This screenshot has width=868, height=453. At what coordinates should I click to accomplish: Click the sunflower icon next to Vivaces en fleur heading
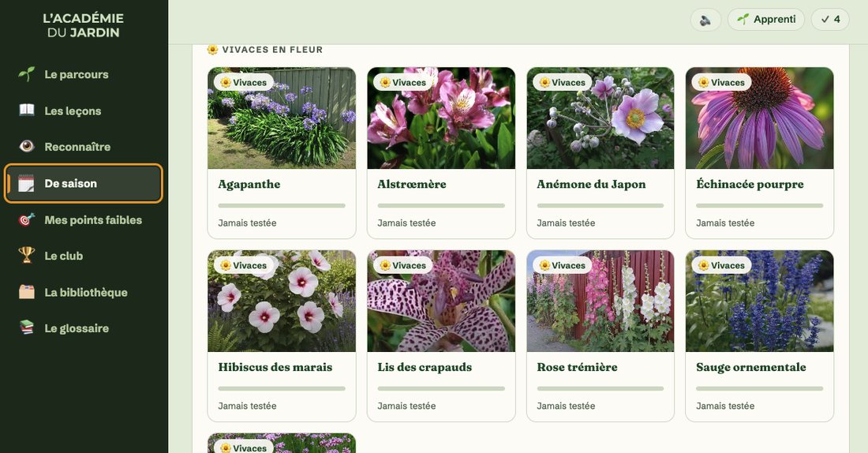tap(212, 49)
